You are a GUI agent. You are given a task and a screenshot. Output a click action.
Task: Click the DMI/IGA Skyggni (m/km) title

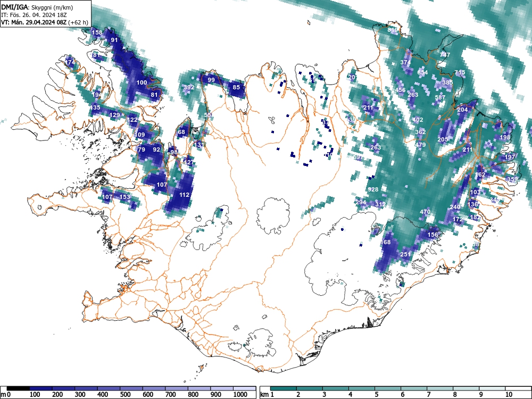[37, 7]
